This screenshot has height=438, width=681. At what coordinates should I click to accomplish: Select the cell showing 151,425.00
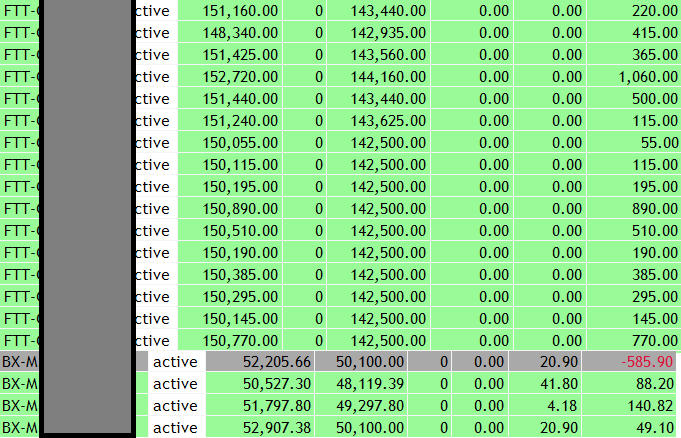[x=230, y=55]
